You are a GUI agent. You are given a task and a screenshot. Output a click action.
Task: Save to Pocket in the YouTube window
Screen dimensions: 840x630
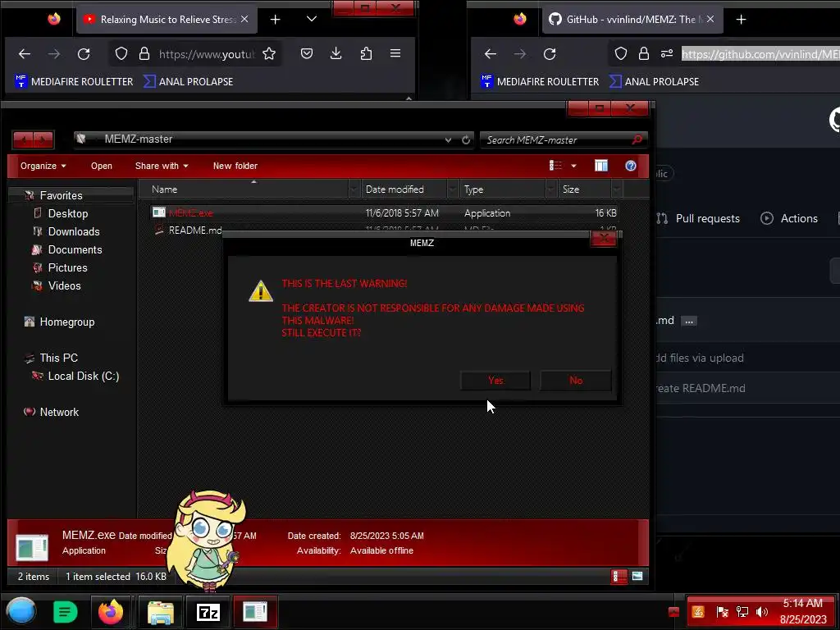pos(307,53)
